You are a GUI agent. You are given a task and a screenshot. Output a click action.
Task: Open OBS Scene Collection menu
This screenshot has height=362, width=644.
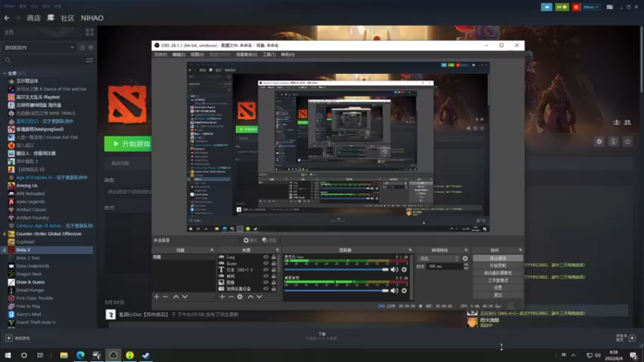(x=246, y=55)
